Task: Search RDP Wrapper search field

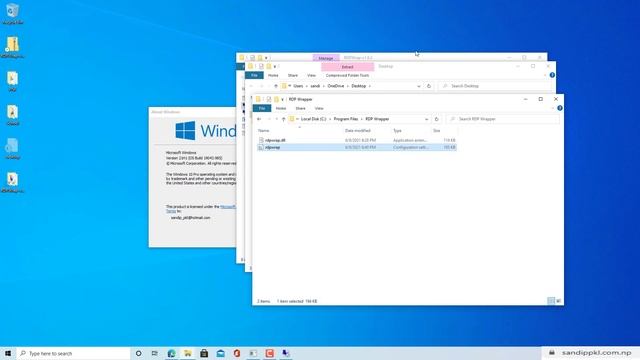Action: [503, 119]
